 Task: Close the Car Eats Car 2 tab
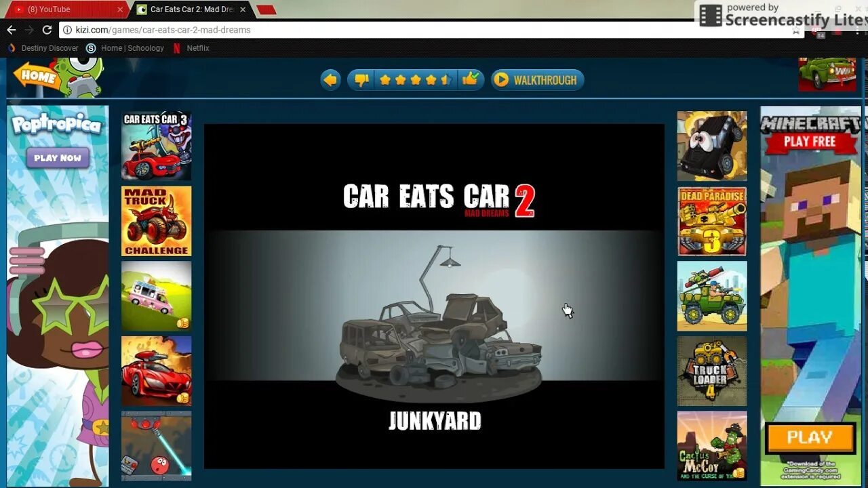pos(243,9)
